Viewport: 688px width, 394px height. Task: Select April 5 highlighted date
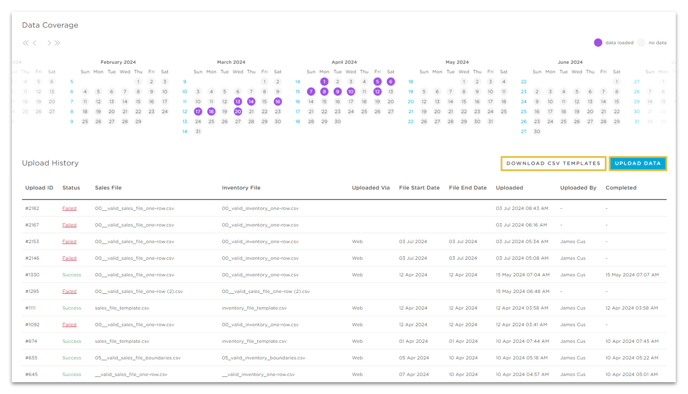[x=377, y=82]
